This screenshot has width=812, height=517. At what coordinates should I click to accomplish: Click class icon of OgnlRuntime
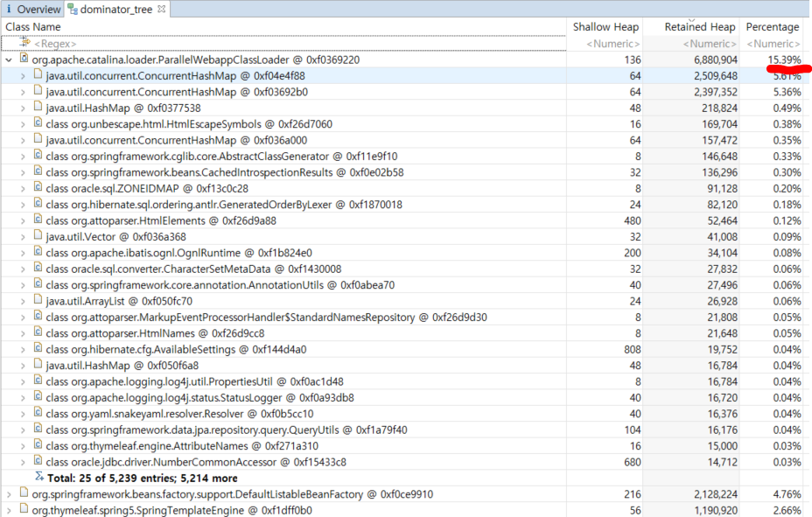(x=38, y=252)
